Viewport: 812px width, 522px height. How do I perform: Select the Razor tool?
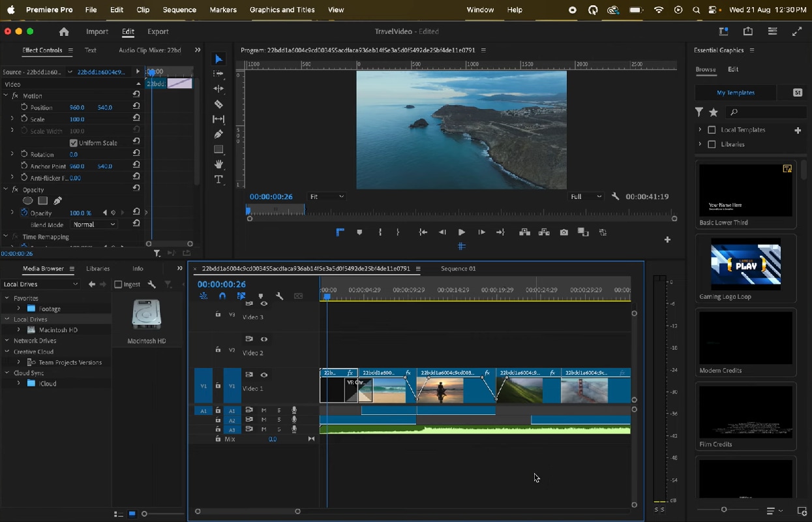pos(218,104)
